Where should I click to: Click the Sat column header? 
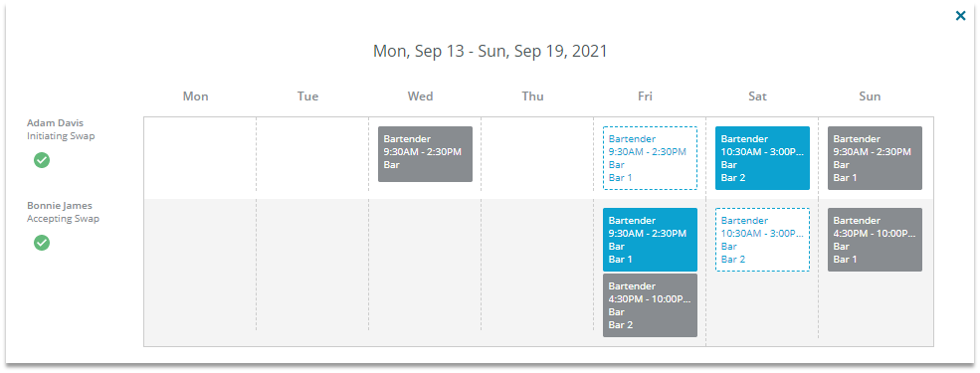[757, 96]
